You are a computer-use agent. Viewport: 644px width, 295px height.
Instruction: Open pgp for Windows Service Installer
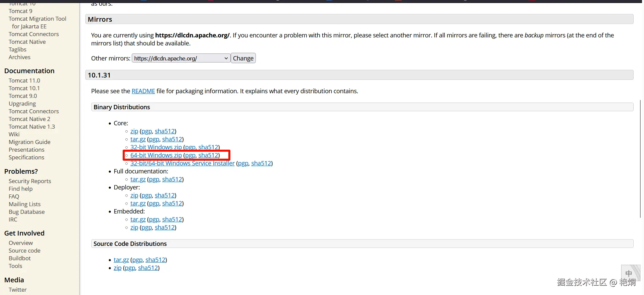tap(243, 163)
